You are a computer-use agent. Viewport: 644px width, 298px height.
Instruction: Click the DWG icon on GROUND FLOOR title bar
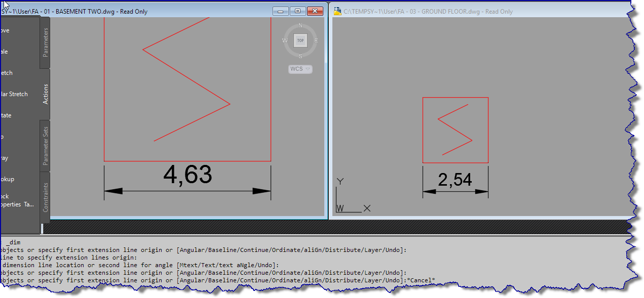(336, 11)
